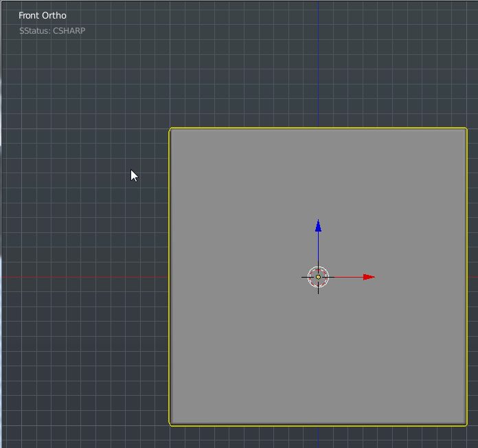Click the SStatus: CSHARP text

coord(53,31)
